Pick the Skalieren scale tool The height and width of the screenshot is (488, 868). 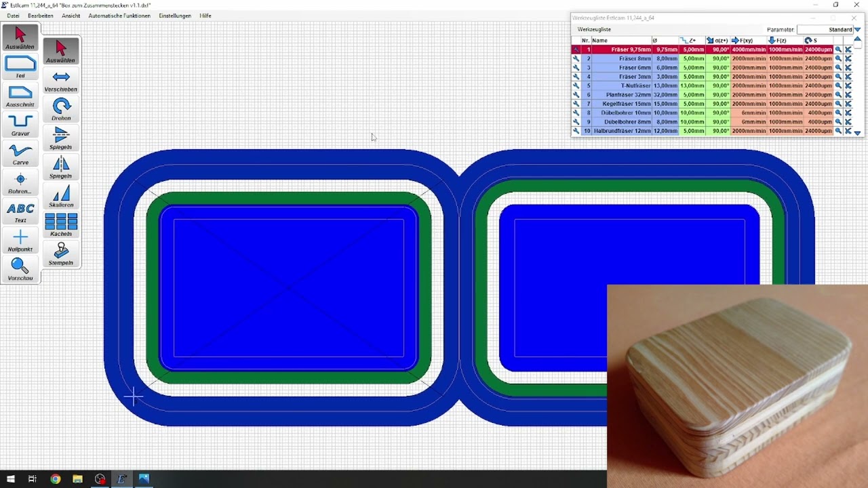[61, 197]
